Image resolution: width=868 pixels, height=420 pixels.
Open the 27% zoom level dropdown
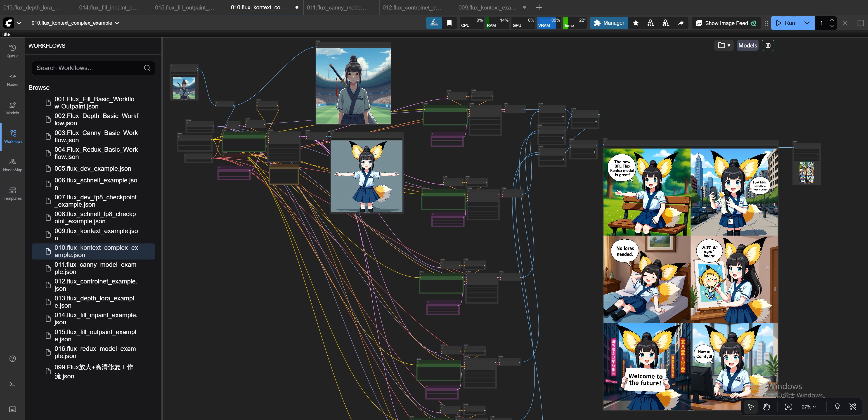[809, 407]
